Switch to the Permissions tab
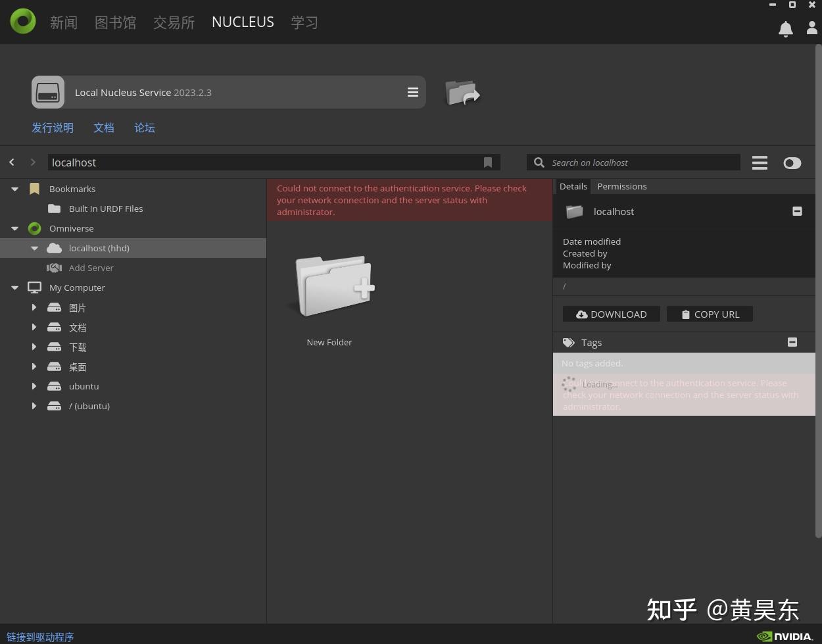The image size is (822, 644). coord(621,186)
